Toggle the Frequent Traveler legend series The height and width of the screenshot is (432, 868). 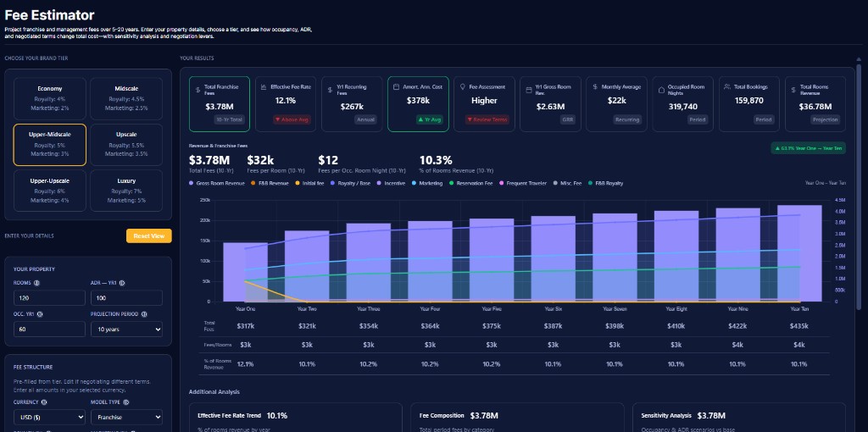click(x=522, y=183)
